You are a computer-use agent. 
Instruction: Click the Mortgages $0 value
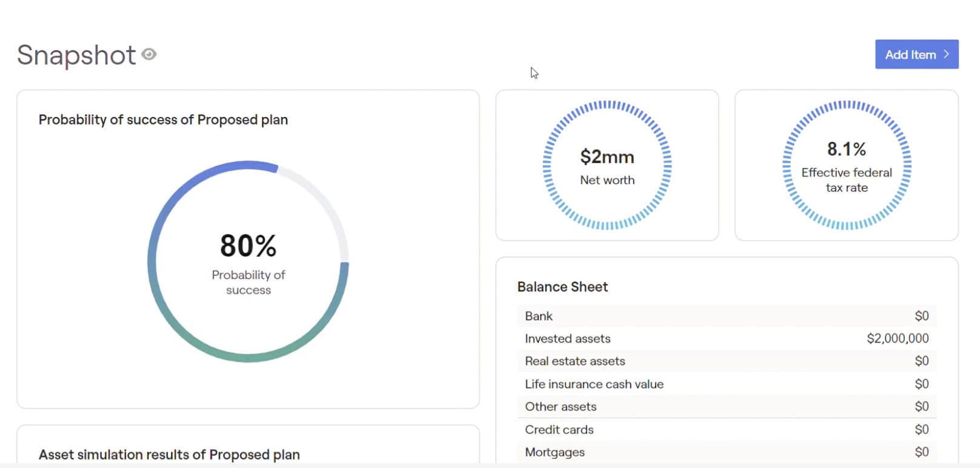click(x=921, y=452)
